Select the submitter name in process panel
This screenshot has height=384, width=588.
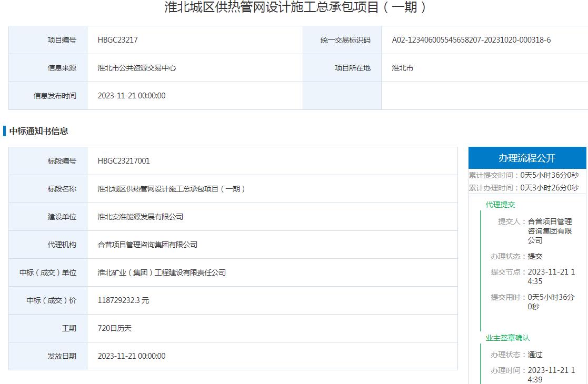[x=550, y=231]
